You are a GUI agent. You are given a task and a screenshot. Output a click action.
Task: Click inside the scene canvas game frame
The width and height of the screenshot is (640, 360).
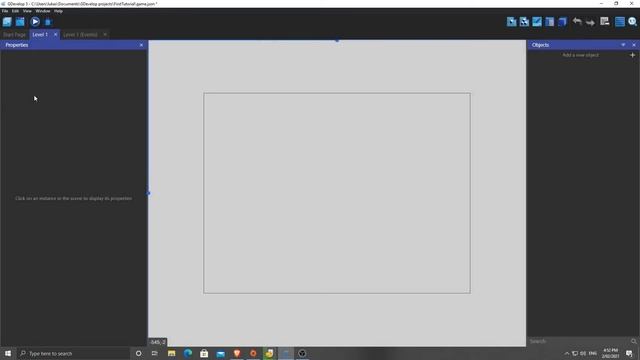point(337,193)
